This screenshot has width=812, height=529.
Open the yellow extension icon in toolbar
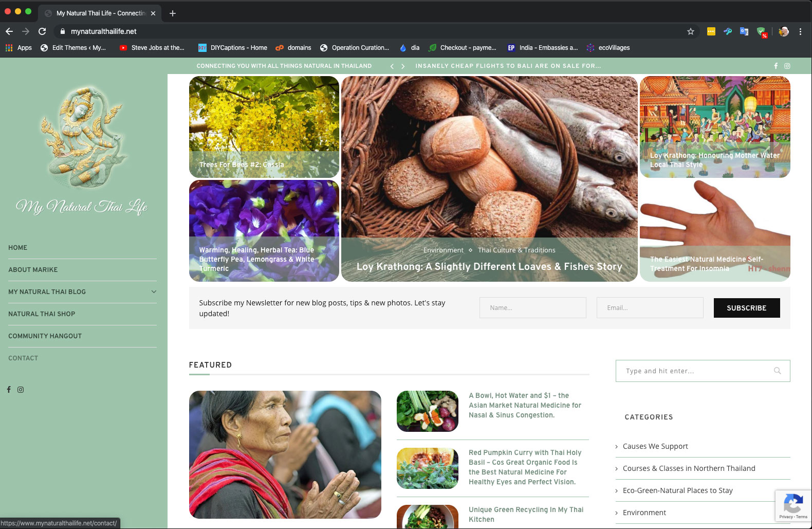[711, 31]
